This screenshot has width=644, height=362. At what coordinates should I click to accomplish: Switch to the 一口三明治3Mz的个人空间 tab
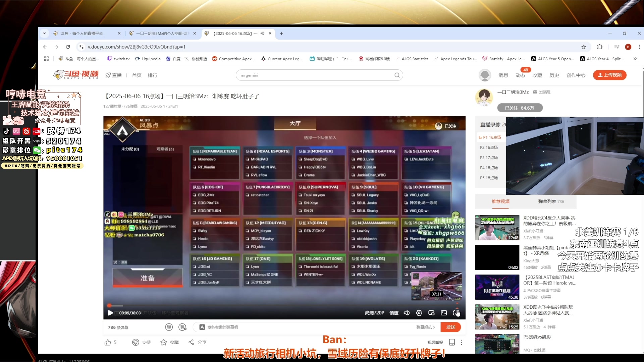[163, 33]
